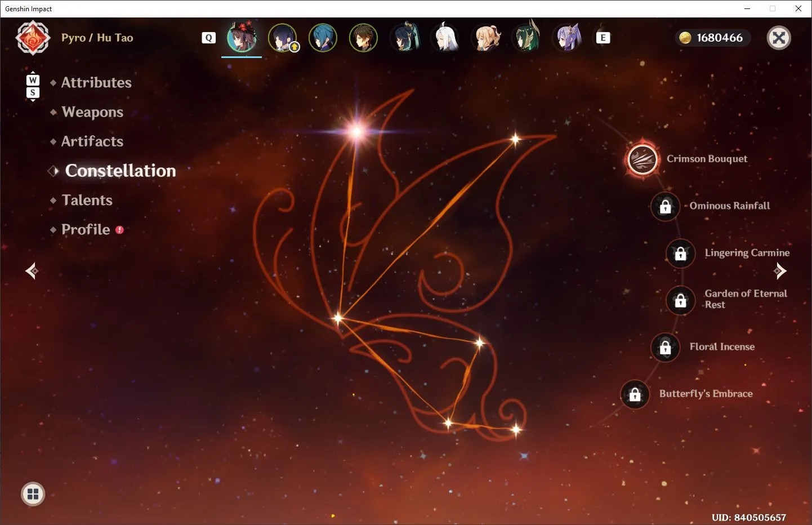Click the Lingering Carmine lock icon
This screenshot has height=525, width=812.
tap(680, 253)
